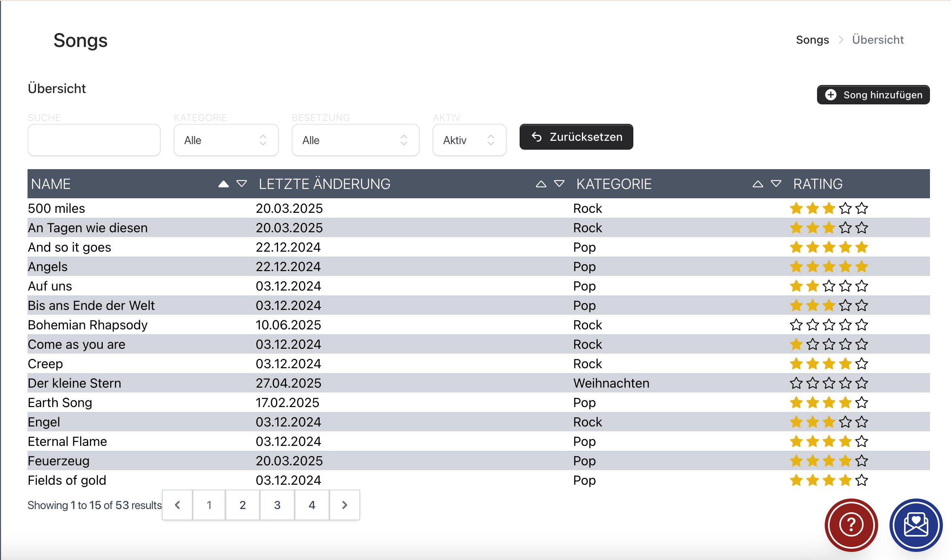Click the Zurücksetzen reset button

[x=576, y=137]
